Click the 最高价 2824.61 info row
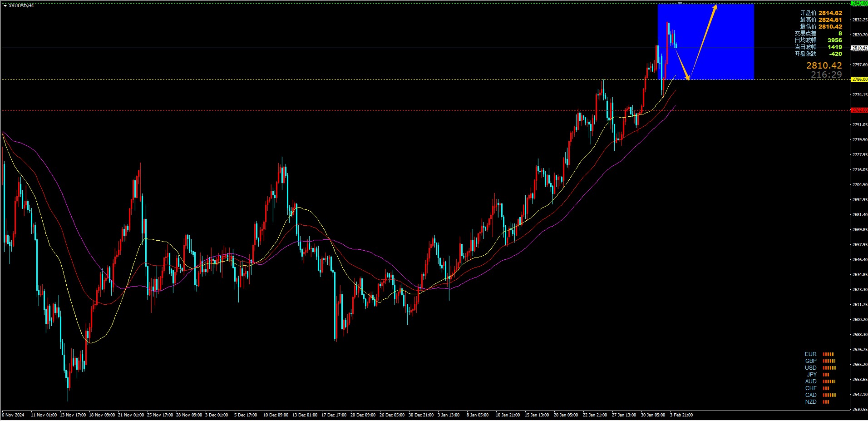This screenshot has height=421, width=868. coord(821,20)
